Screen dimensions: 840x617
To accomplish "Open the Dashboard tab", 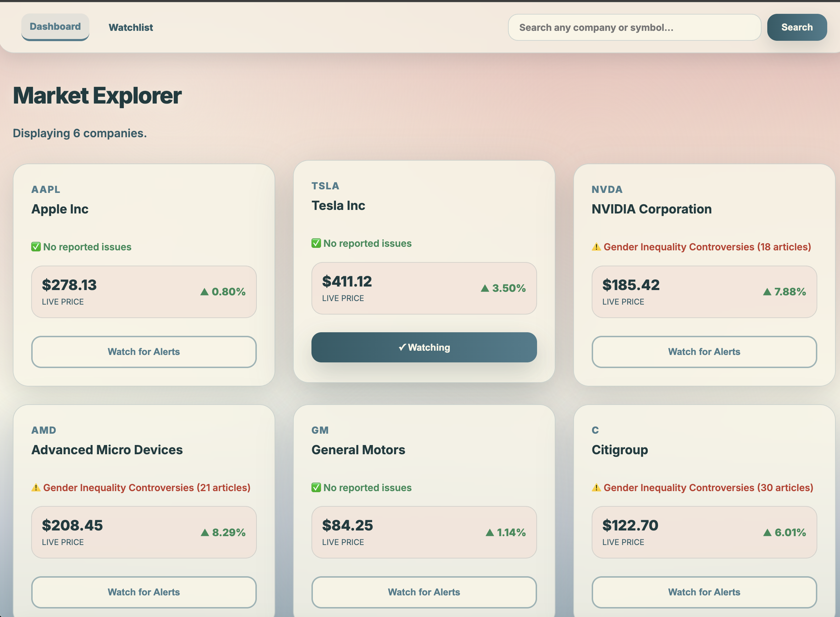I will [x=55, y=27].
